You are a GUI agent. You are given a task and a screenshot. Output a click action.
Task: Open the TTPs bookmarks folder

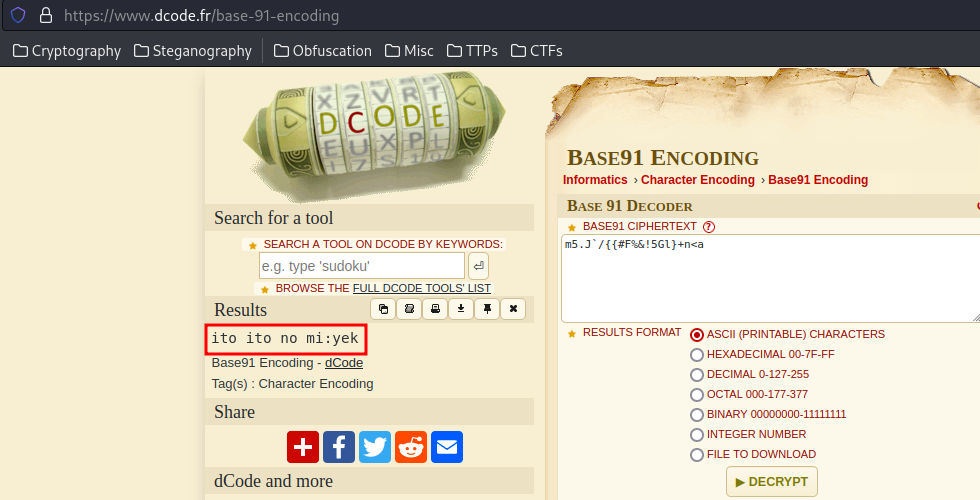[x=472, y=51]
